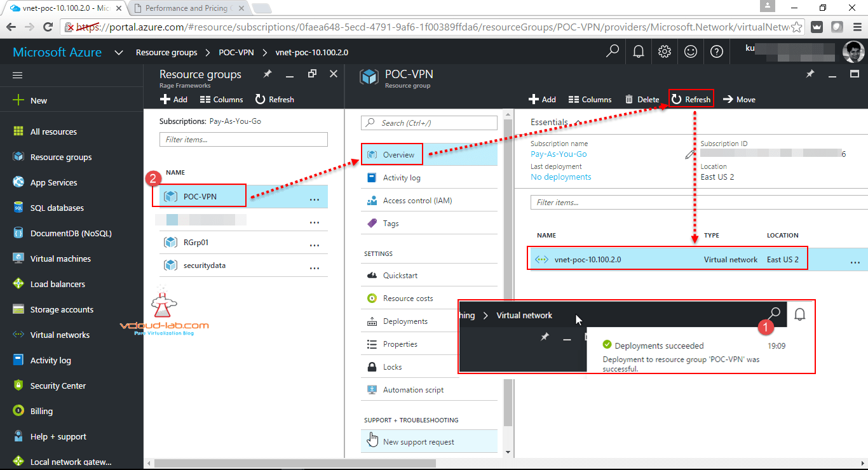Open help using the question mark icon
Viewport: 868px width, 470px height.
[717, 51]
